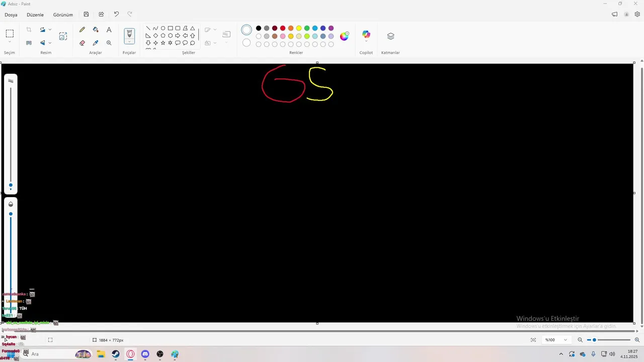Choose the right arrow shape

pyautogui.click(x=178, y=36)
